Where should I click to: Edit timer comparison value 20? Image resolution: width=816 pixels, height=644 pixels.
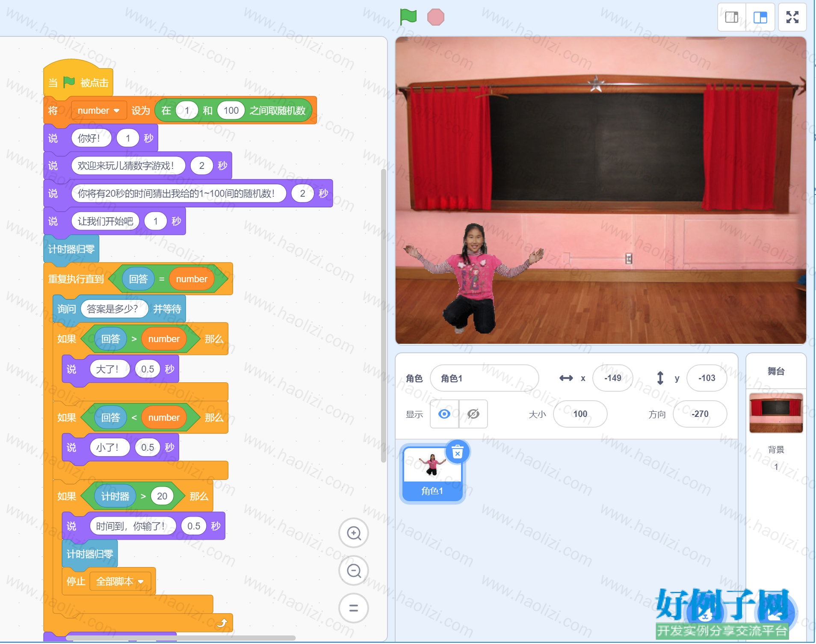pos(162,496)
